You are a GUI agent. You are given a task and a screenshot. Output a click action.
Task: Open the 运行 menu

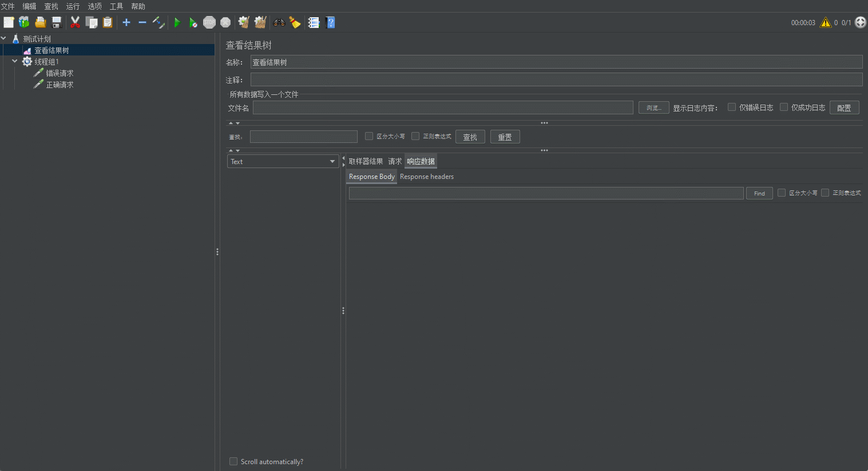[x=73, y=6]
